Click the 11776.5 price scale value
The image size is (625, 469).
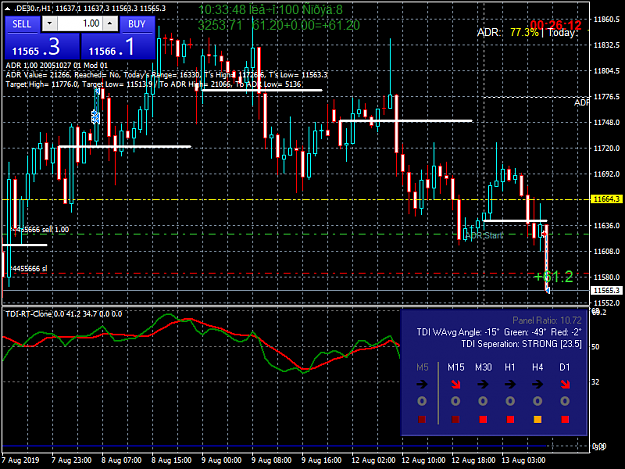click(x=606, y=96)
